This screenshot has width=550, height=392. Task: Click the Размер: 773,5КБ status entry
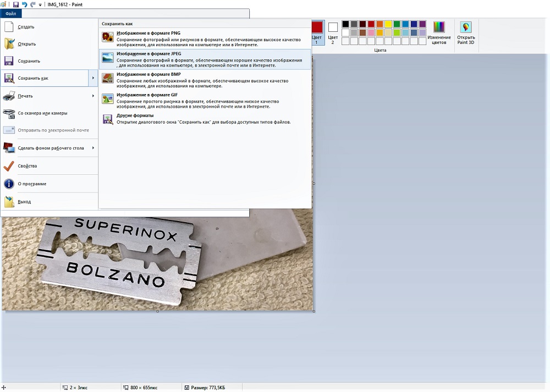click(205, 388)
